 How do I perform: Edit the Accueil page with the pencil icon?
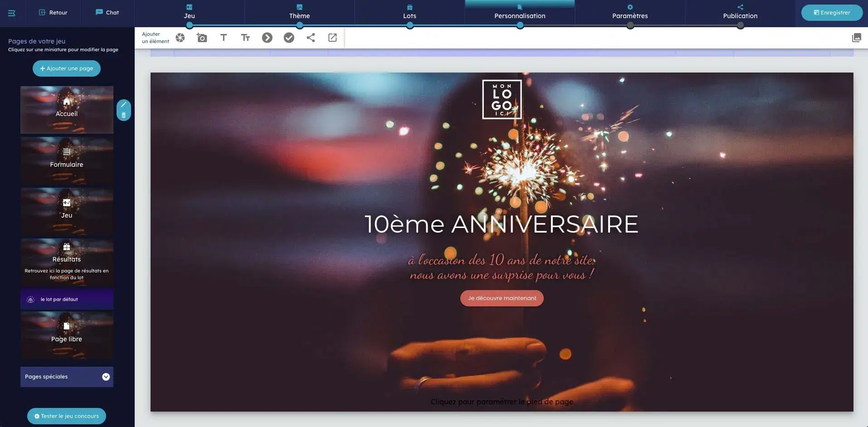(123, 105)
